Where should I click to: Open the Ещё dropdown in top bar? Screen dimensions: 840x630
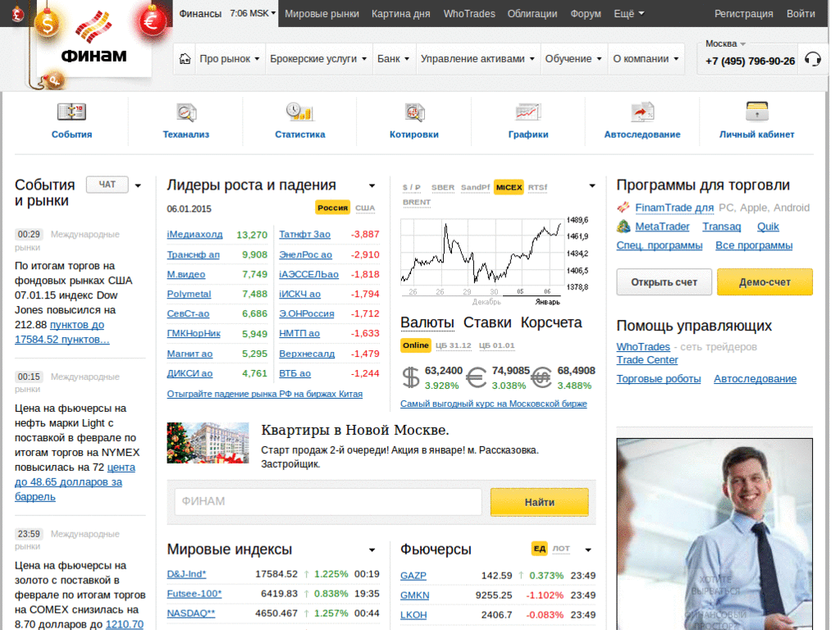pos(629,14)
